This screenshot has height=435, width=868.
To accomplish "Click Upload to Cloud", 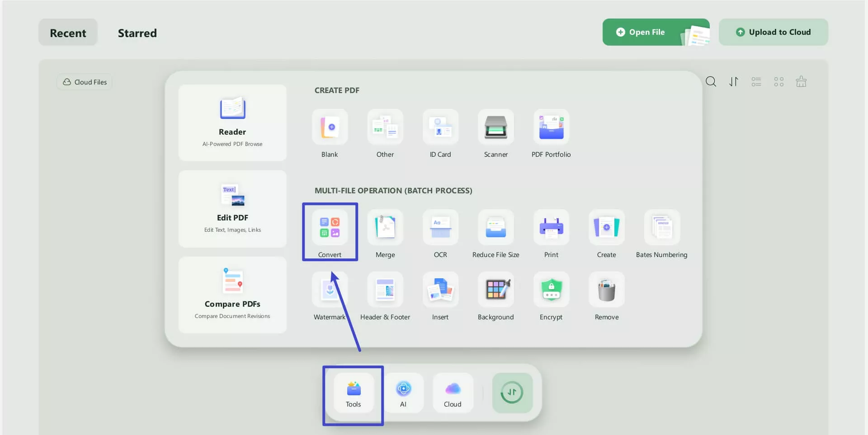I will click(x=773, y=32).
